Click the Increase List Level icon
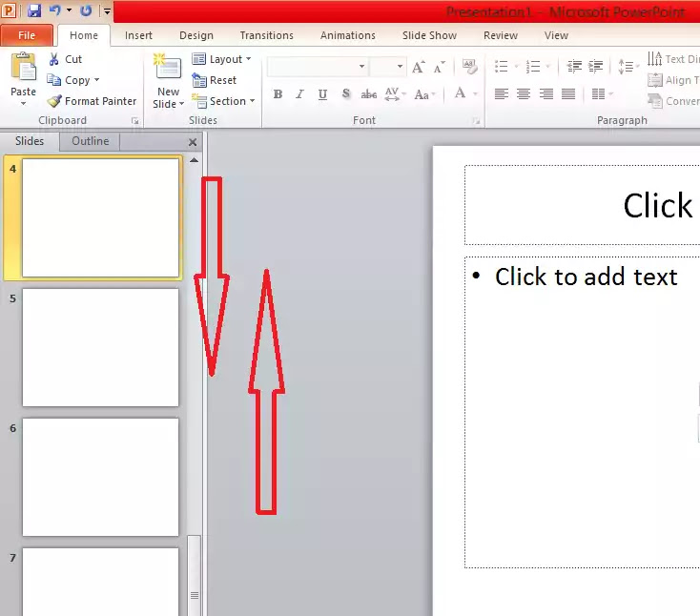 [x=596, y=67]
